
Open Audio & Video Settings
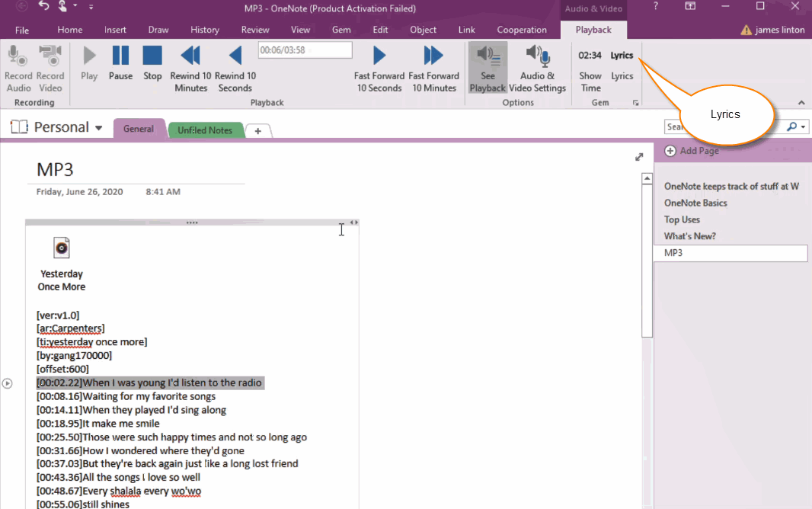coord(538,69)
